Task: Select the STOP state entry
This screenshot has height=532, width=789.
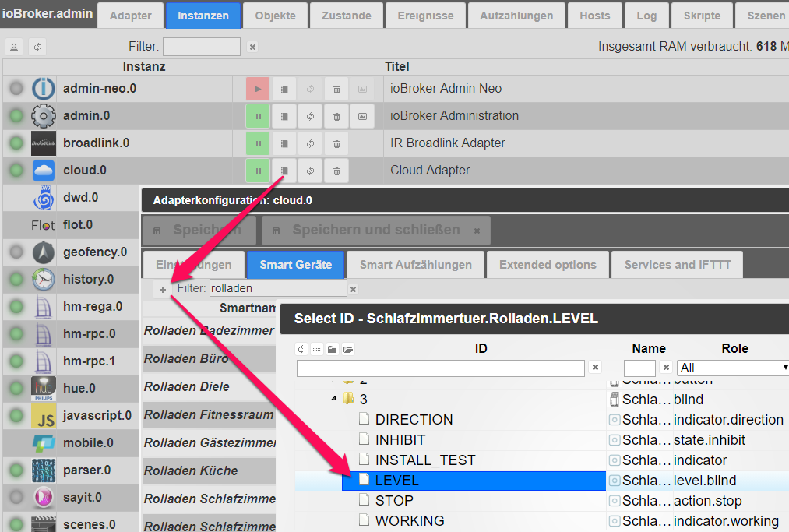Action: (394, 501)
